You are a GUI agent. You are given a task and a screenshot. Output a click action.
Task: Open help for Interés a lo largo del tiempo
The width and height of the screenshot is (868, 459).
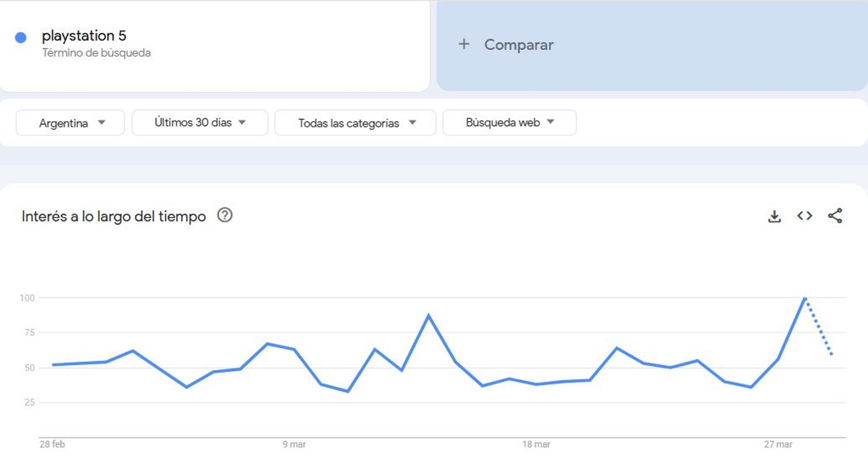[225, 215]
